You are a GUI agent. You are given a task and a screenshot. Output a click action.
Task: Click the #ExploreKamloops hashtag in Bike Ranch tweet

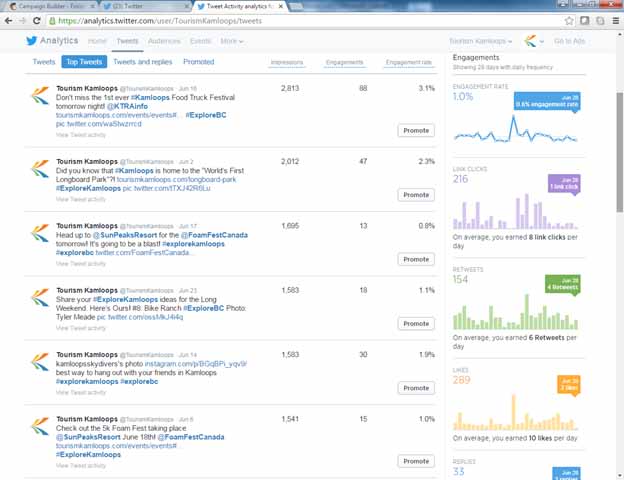click(125, 299)
